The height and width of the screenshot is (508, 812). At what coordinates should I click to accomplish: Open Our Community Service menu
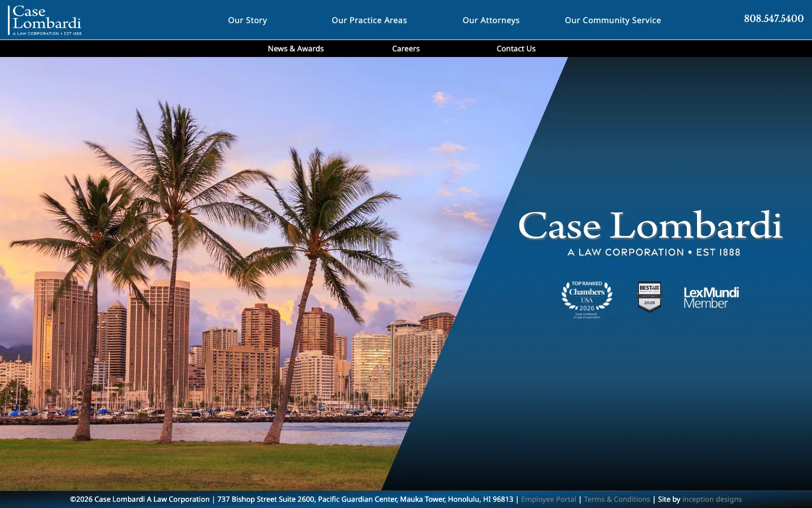[x=613, y=20]
